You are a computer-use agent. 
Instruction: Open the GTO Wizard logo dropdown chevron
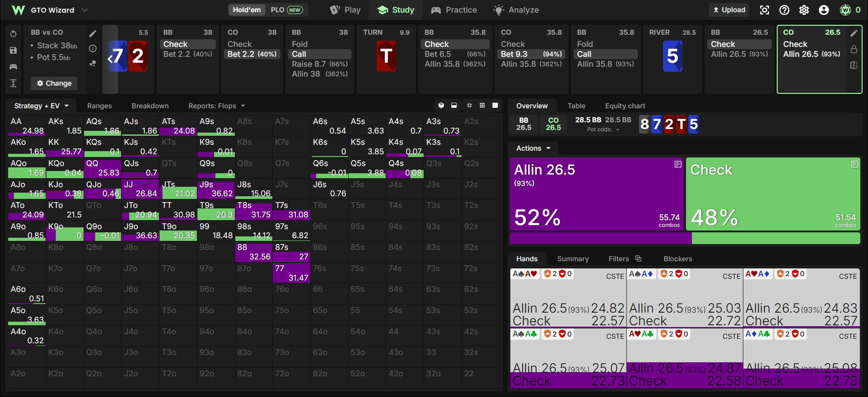click(84, 10)
